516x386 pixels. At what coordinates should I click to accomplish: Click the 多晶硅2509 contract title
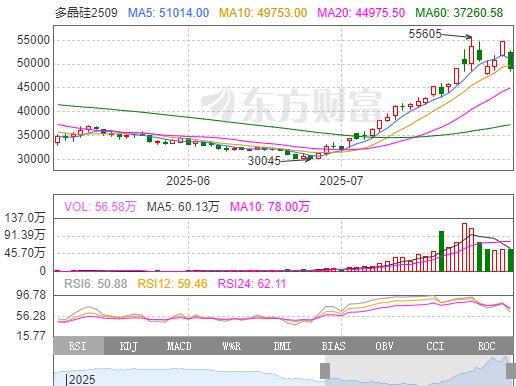pyautogui.click(x=86, y=13)
